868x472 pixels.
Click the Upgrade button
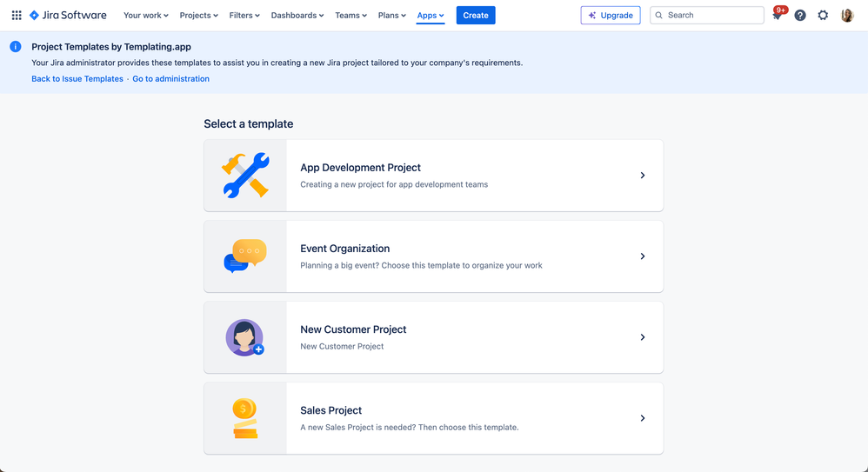click(x=611, y=16)
